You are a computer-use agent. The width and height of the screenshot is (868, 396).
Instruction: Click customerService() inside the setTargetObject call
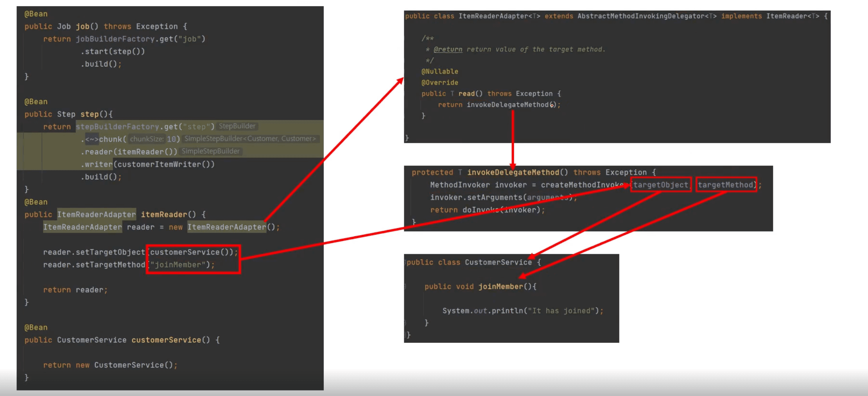pos(192,252)
